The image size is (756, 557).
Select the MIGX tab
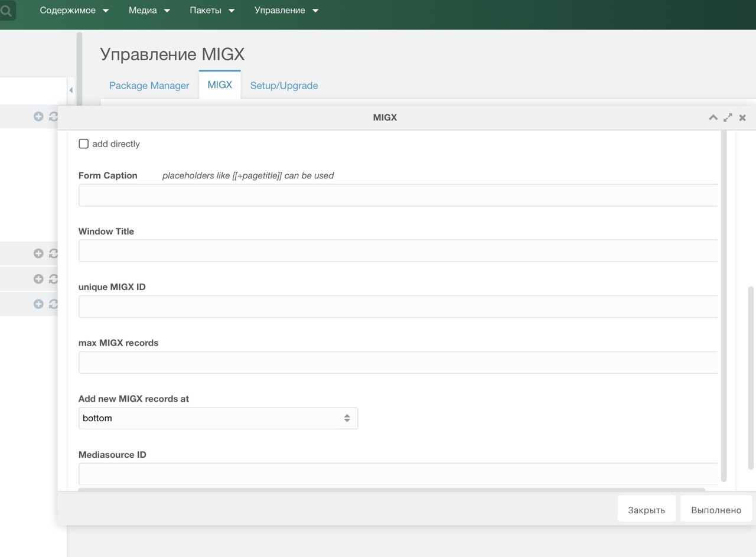220,85
